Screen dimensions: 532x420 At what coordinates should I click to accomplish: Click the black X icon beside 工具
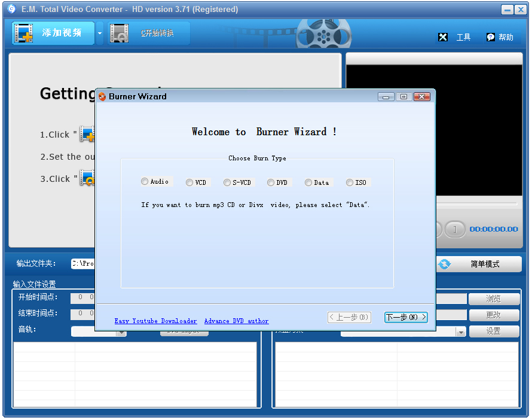point(443,36)
